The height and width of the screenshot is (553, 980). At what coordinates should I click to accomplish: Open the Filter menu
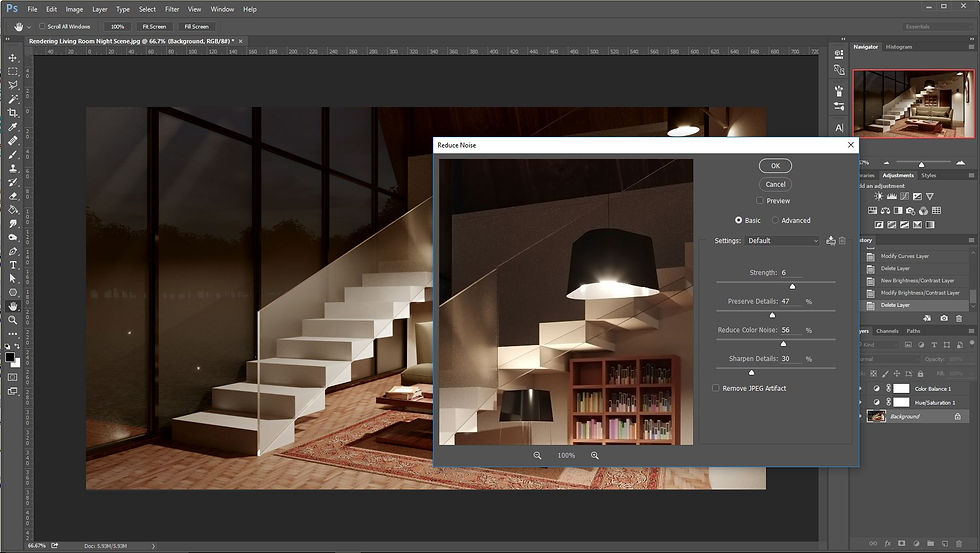click(172, 9)
